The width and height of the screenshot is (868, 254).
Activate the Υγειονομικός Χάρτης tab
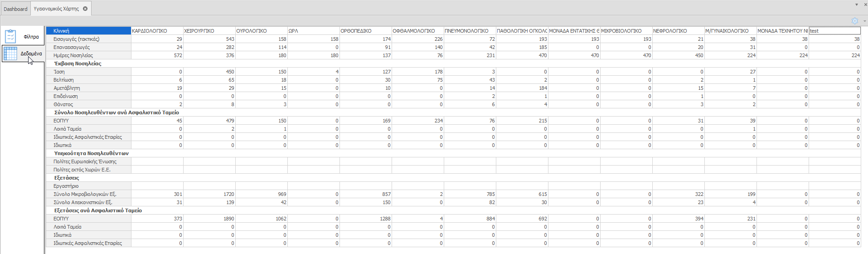pyautogui.click(x=56, y=9)
